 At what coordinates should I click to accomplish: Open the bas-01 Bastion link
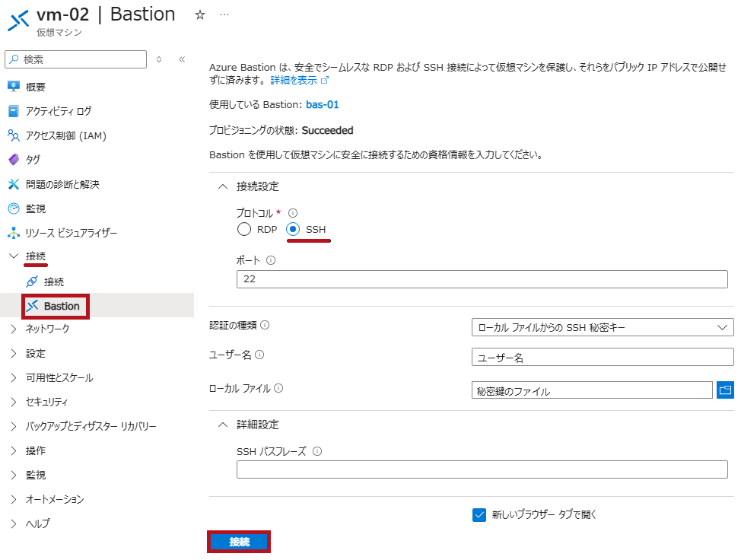(x=323, y=104)
